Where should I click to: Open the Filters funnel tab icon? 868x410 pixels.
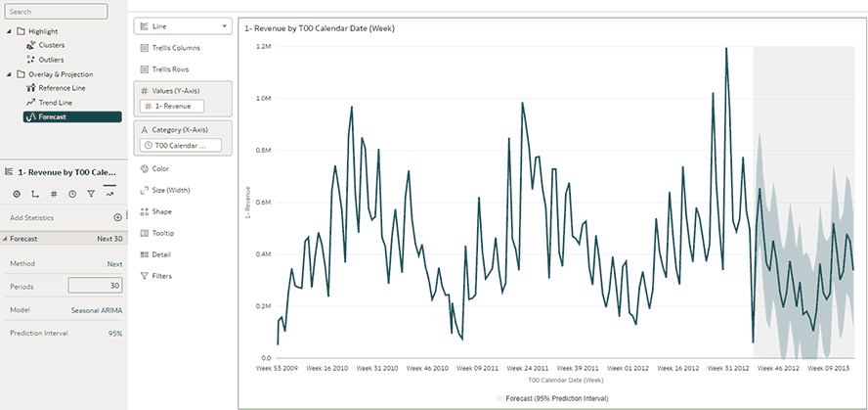(91, 194)
